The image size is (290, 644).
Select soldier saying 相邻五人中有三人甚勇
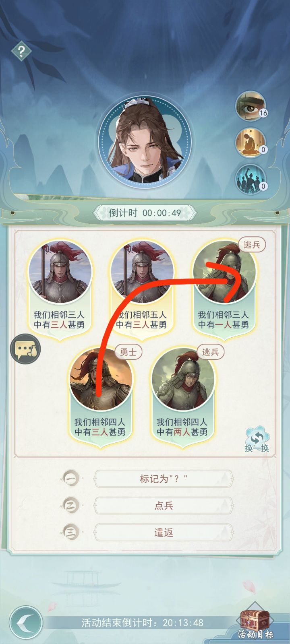[142, 289]
